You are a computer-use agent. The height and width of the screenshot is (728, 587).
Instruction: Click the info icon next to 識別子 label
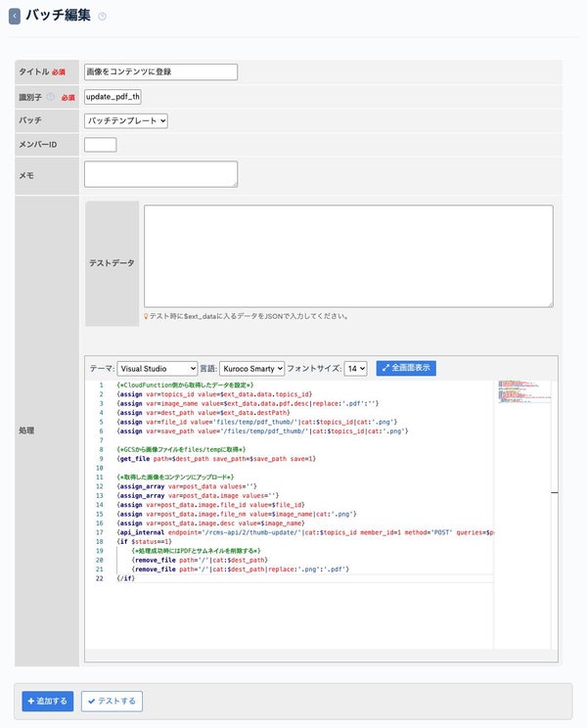pyautogui.click(x=51, y=97)
